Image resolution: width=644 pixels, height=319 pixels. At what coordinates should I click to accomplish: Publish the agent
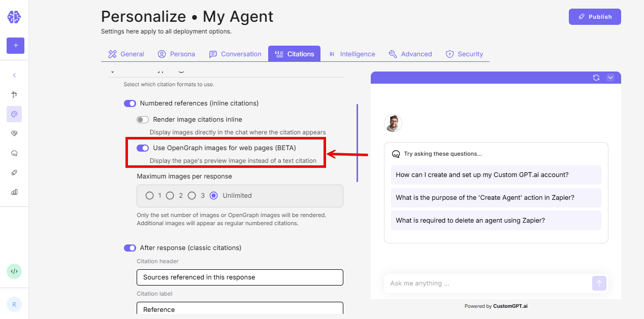tap(595, 16)
